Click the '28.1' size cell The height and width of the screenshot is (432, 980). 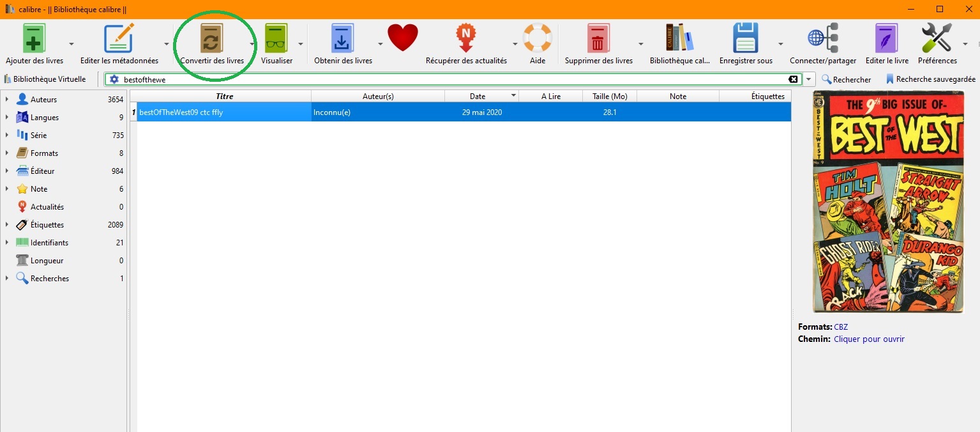(x=610, y=112)
